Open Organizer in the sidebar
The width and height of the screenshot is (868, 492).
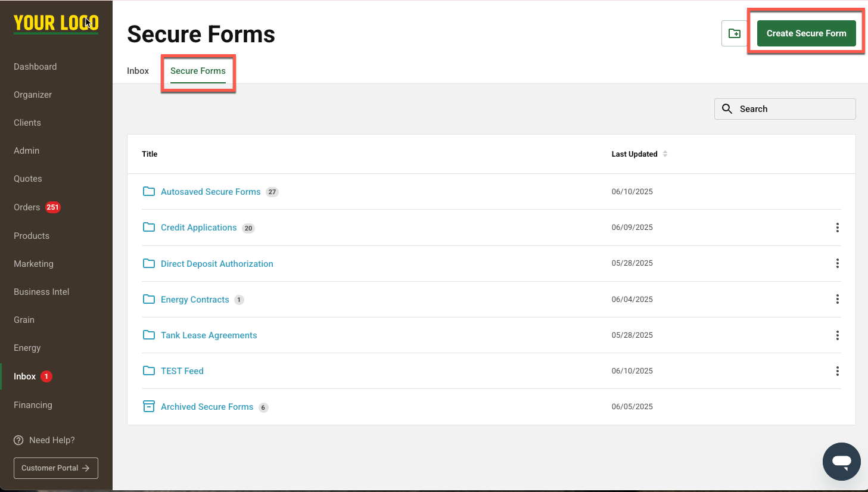33,95
